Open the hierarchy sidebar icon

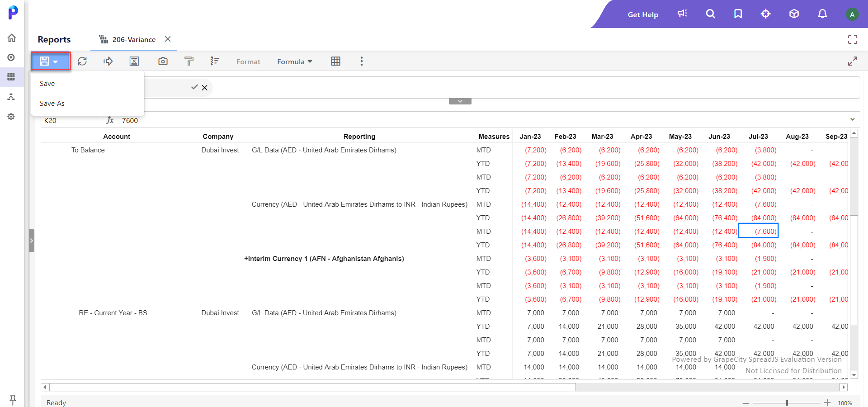click(x=11, y=97)
